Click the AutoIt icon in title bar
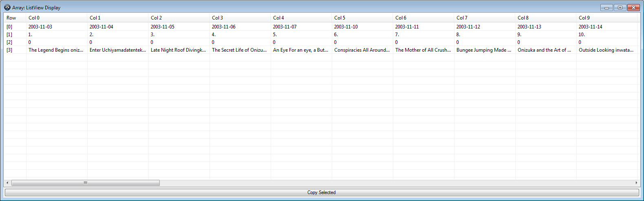Screen dimensions: 644x201 7,7
